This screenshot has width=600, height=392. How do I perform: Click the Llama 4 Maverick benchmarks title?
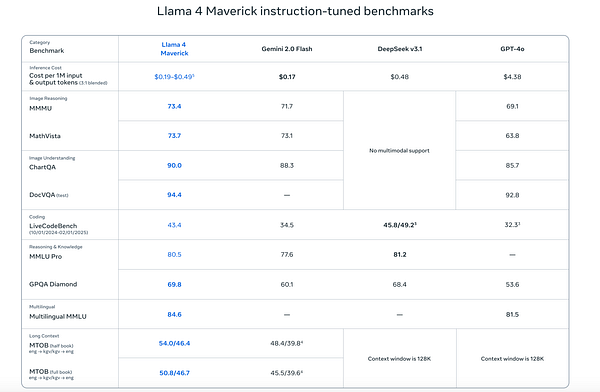(295, 11)
